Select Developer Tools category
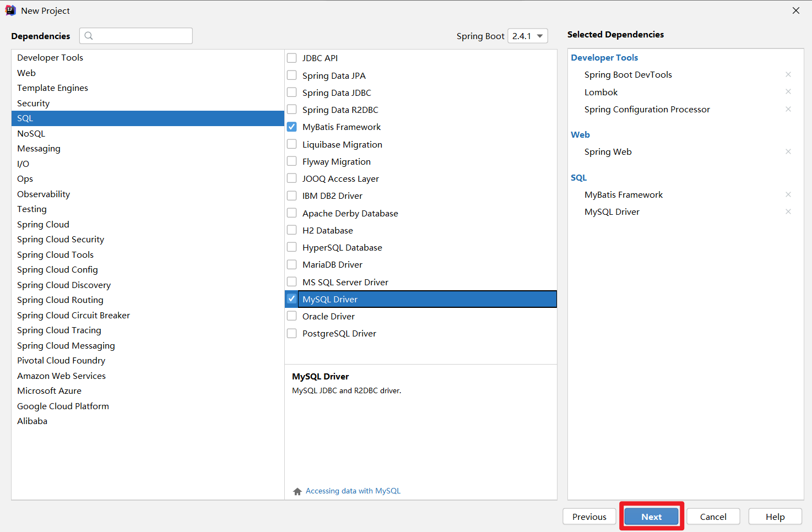The image size is (812, 532). point(148,57)
